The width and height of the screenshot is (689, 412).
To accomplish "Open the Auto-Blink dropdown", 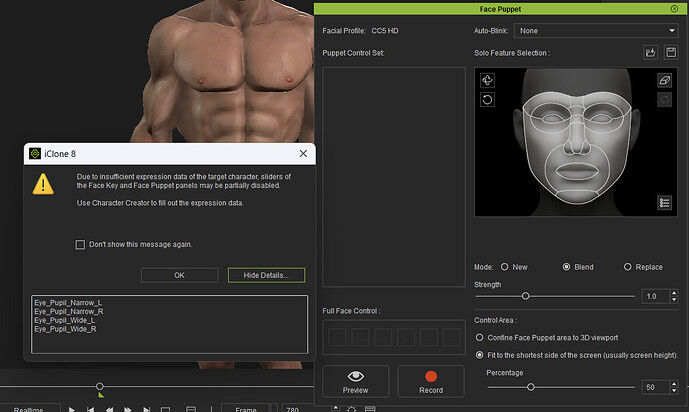I will (595, 31).
